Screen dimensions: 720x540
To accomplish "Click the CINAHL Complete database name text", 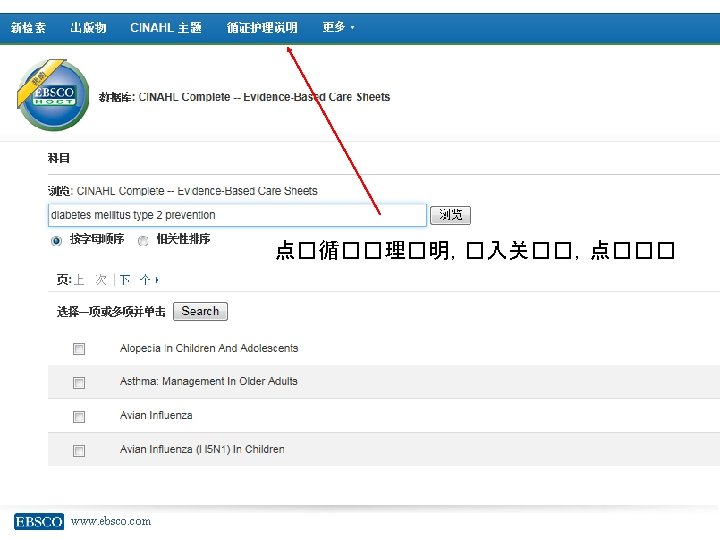I will (264, 97).
